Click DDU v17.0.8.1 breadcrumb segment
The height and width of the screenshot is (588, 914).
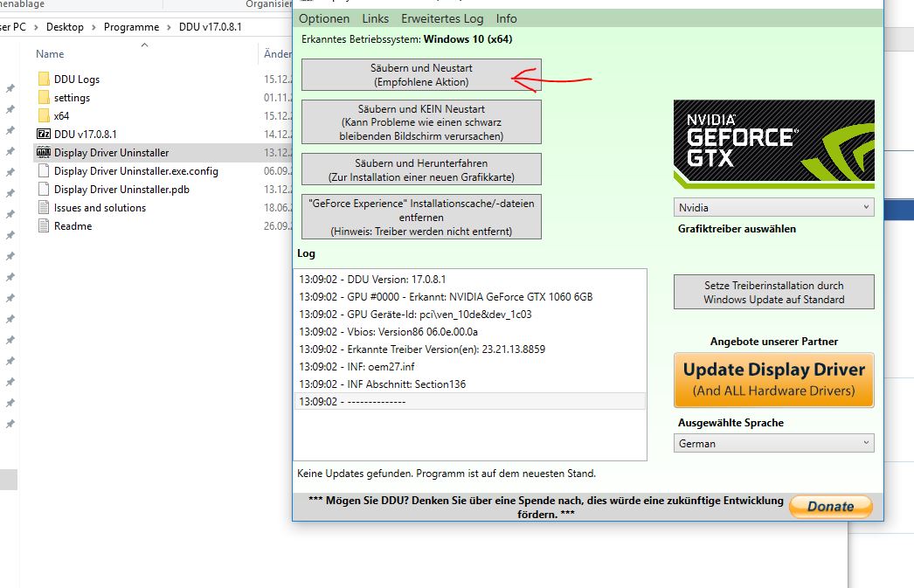(210, 27)
